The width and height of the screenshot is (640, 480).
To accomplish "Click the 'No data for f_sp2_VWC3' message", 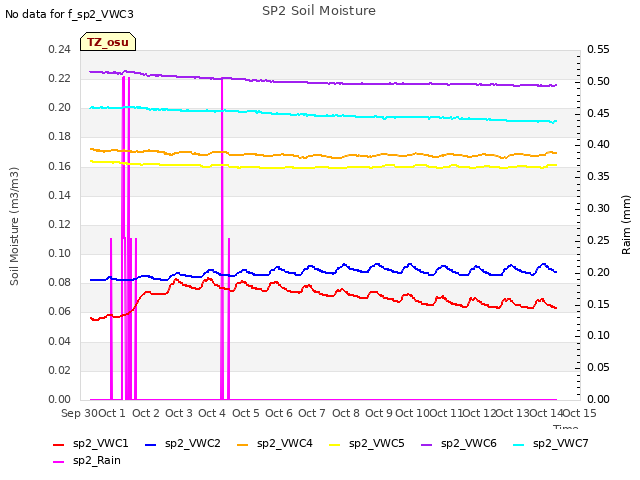I will click(69, 14).
